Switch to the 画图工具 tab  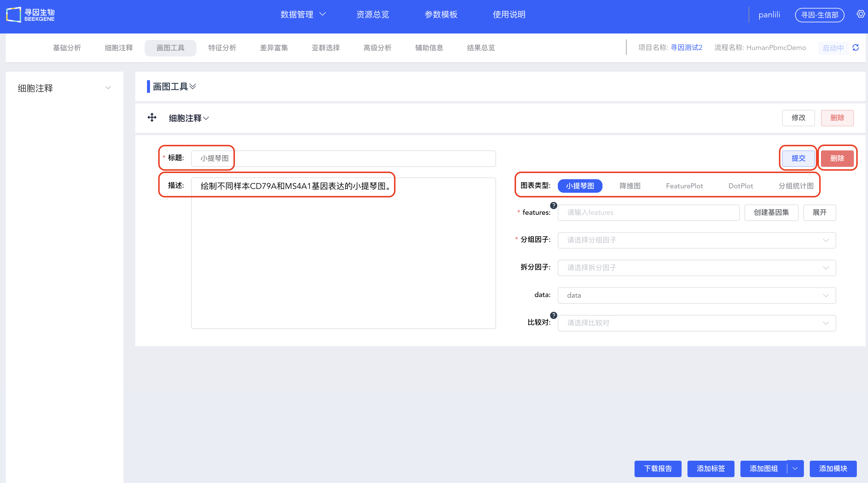[170, 48]
